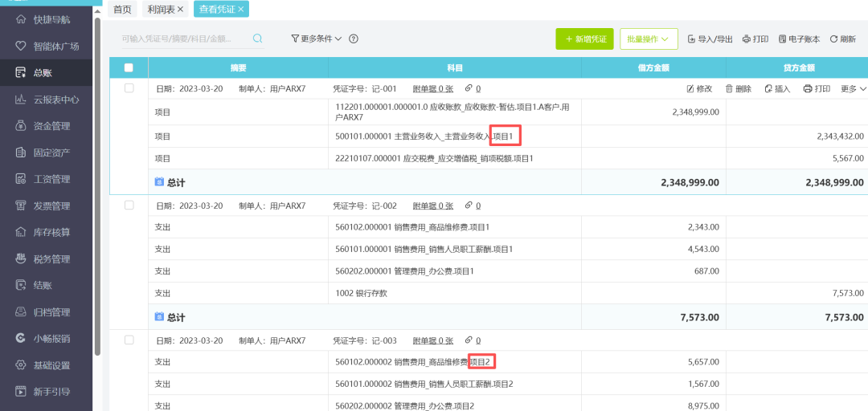The image size is (868, 411).
Task: Switch to the 利润表 tab
Action: click(161, 9)
